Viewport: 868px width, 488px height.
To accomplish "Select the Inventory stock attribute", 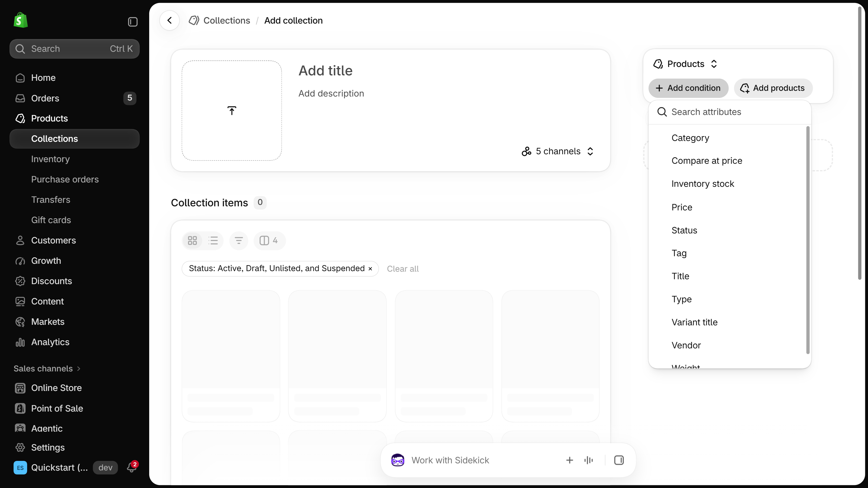I will [x=728, y=184].
